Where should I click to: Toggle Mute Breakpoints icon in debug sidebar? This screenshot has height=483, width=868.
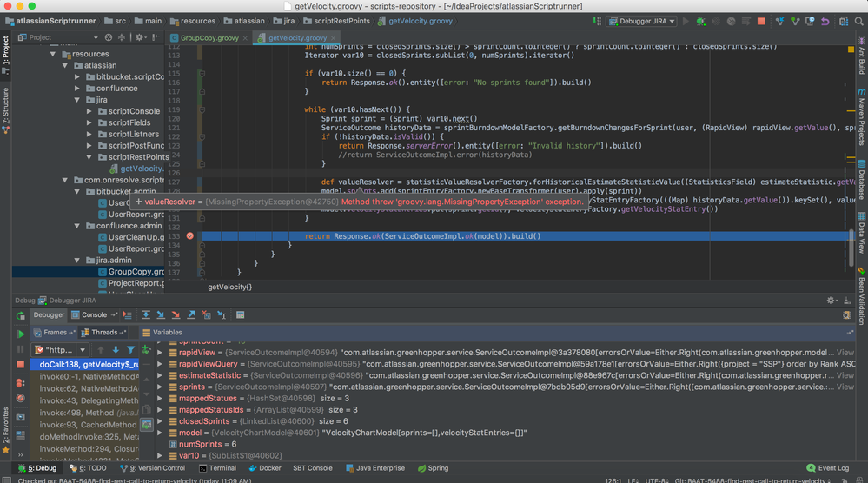[x=20, y=397]
